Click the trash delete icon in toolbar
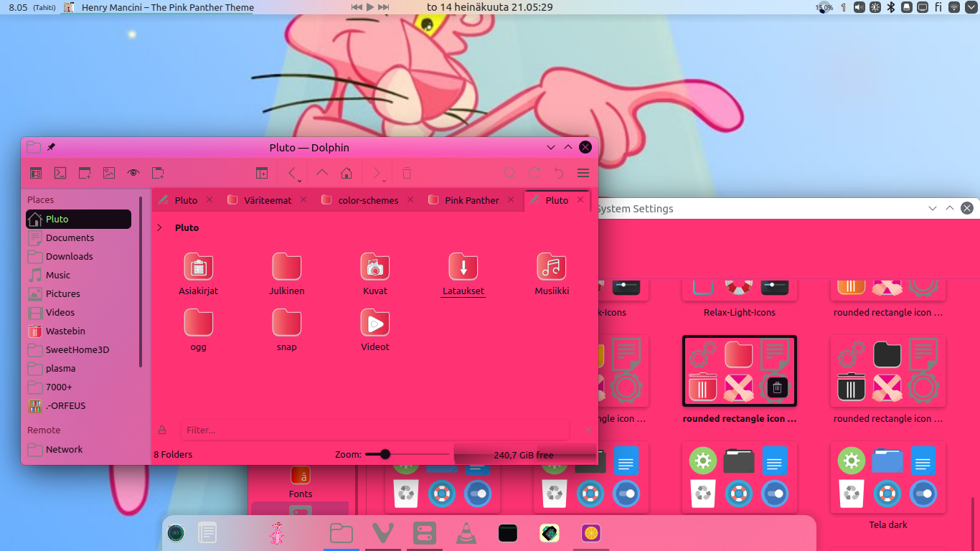The image size is (980, 551). coord(407,173)
